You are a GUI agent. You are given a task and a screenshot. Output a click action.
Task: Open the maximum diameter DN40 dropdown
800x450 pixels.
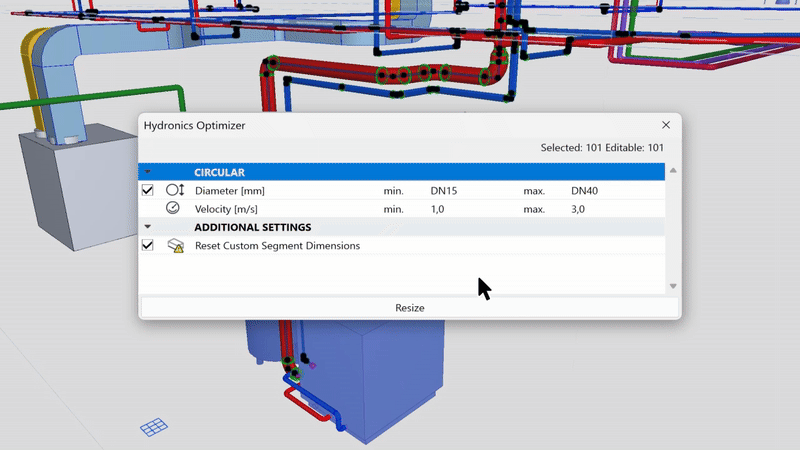(584, 190)
